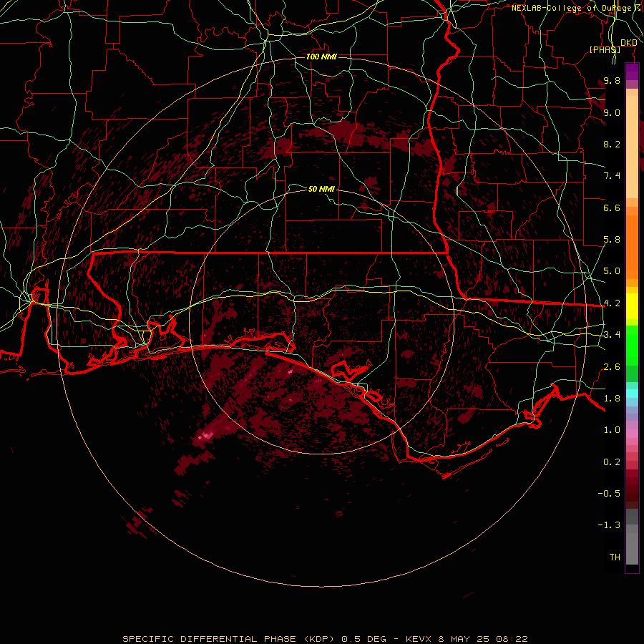This screenshot has width=644, height=644.
Task: Click the 5.0 value on color scale
Action: (612, 271)
